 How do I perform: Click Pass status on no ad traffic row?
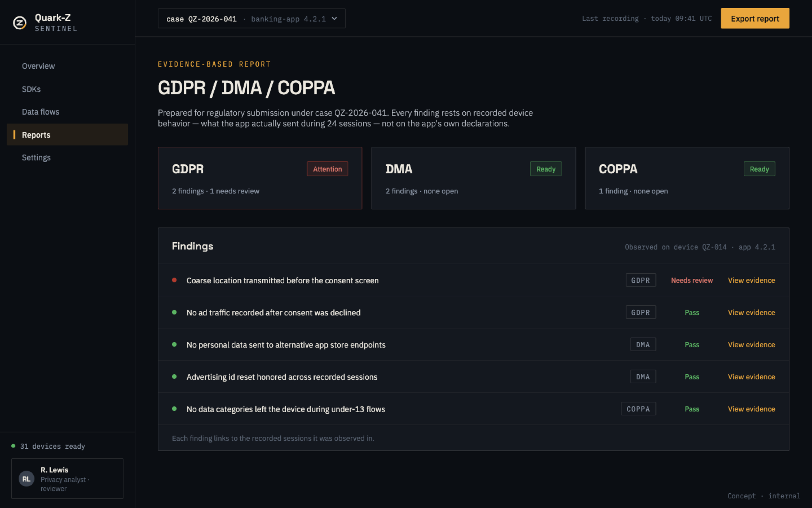tap(692, 313)
